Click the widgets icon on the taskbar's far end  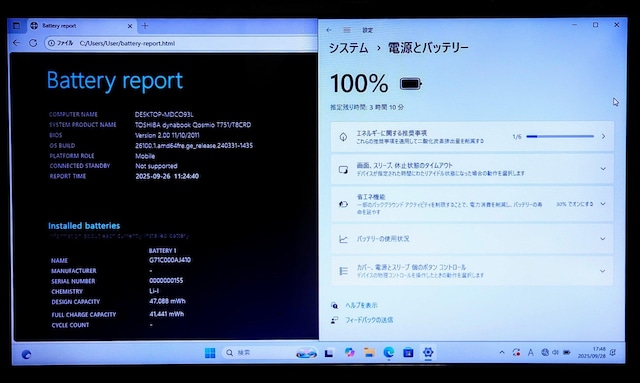26,354
